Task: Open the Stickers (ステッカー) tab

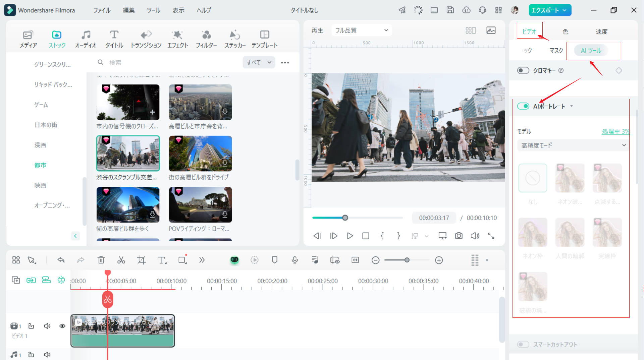Action: click(235, 39)
